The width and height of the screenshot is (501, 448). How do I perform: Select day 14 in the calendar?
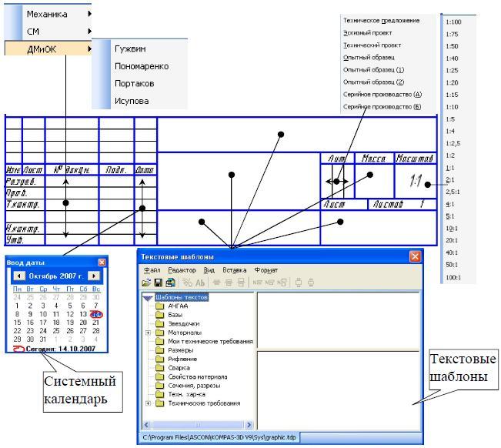pyautogui.click(x=96, y=315)
